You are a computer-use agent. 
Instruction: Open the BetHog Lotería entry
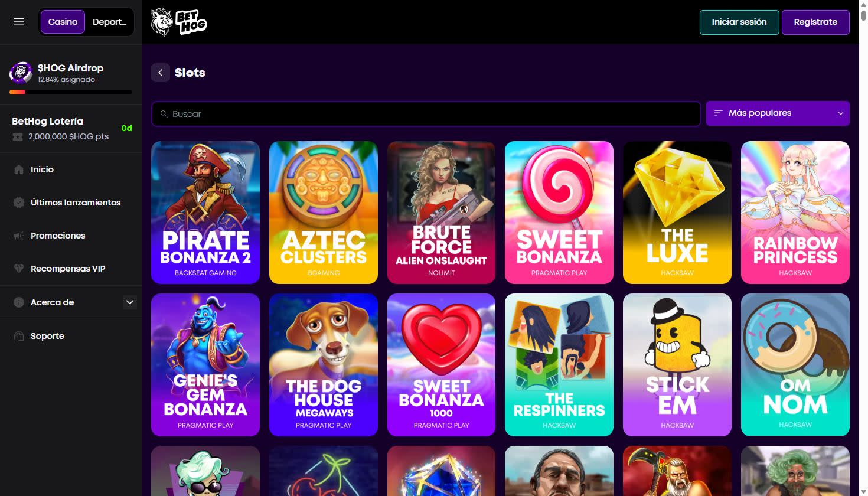tap(71, 128)
